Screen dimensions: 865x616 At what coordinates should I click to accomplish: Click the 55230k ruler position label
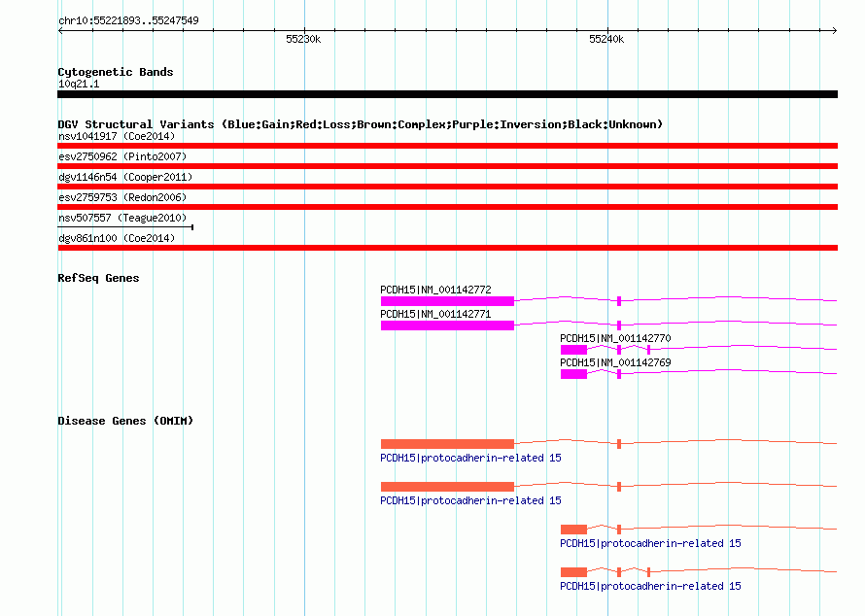point(303,39)
